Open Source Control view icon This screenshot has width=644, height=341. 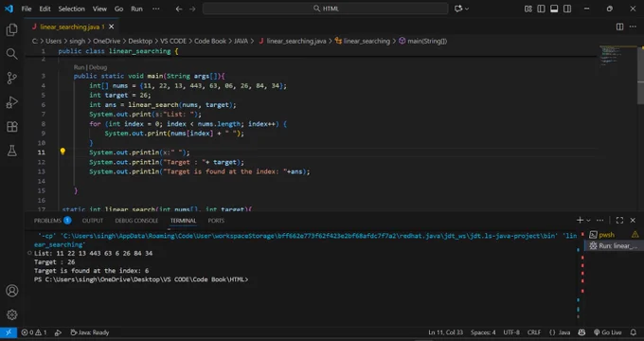coord(12,78)
